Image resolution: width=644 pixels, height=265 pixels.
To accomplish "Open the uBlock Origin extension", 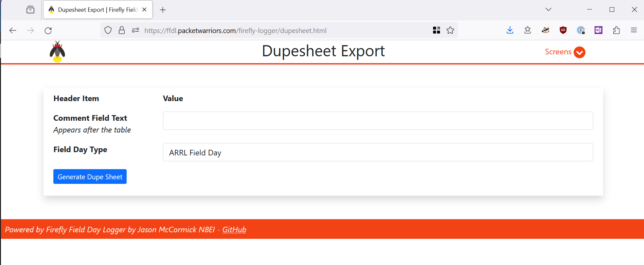I will pos(563,30).
